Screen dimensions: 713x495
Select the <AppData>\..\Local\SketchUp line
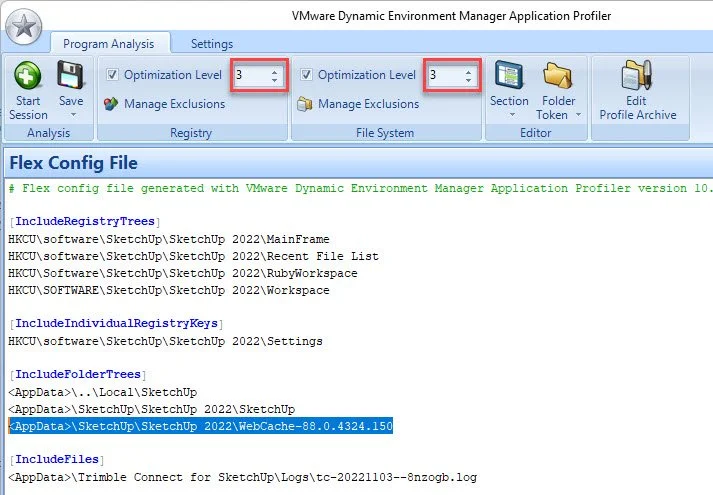[103, 392]
